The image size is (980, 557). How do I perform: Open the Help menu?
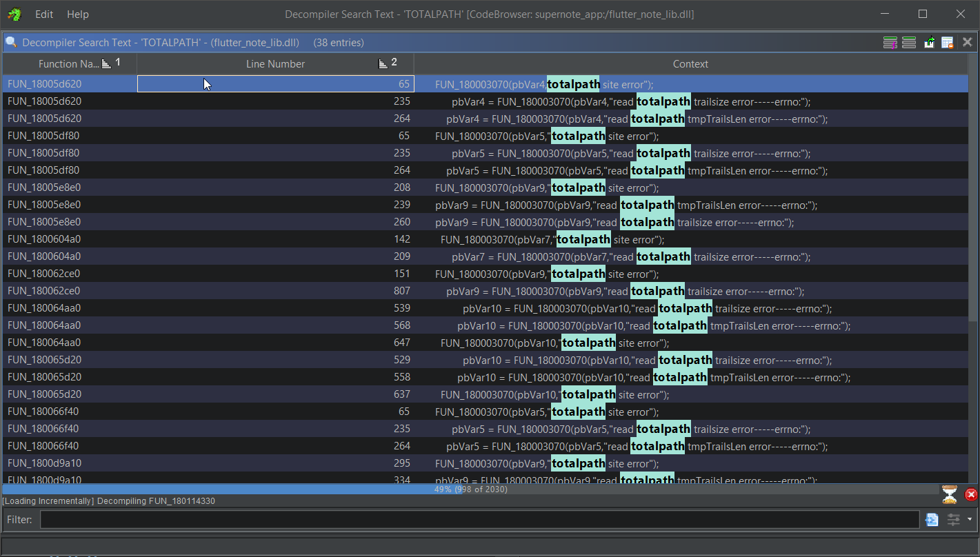pos(78,14)
